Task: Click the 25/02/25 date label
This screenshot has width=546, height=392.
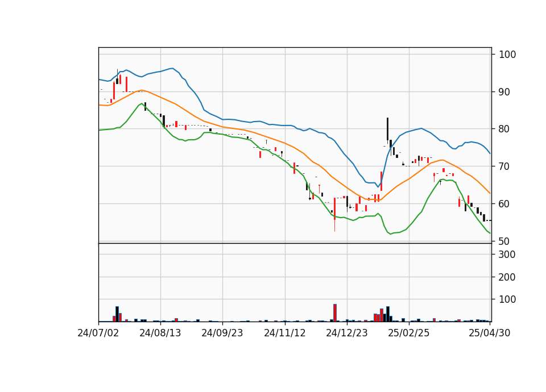Action: (409, 333)
